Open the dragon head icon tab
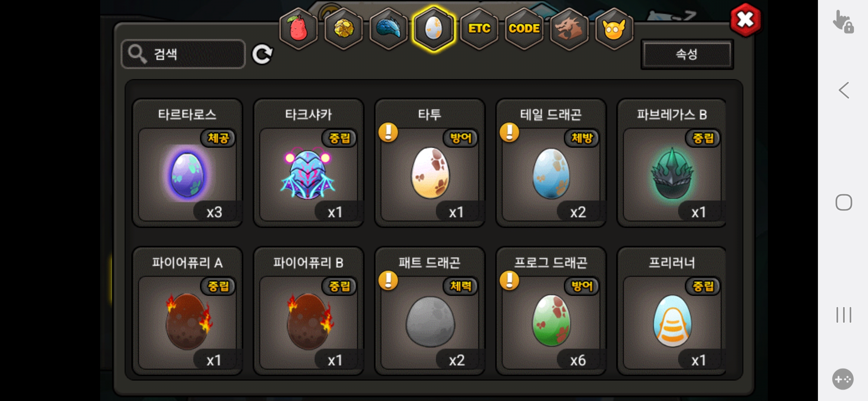 point(569,29)
